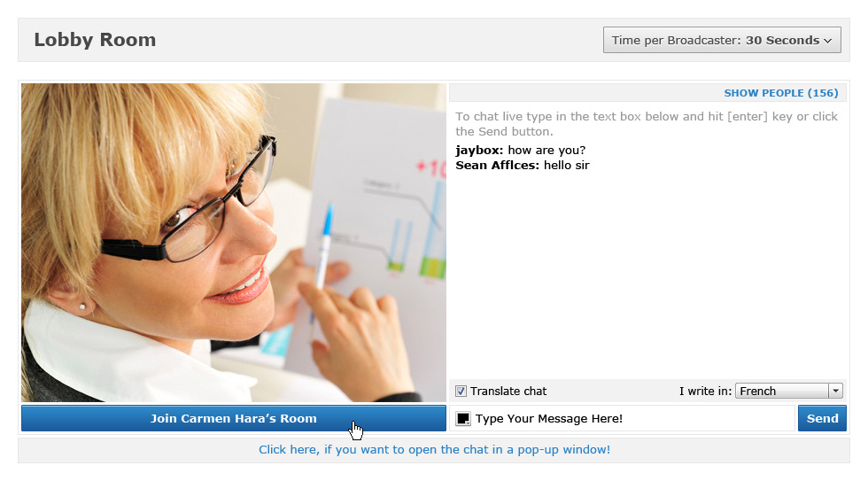Image resolution: width=868 pixels, height=481 pixels.
Task: Click the broadcaster video feed
Action: (x=234, y=243)
